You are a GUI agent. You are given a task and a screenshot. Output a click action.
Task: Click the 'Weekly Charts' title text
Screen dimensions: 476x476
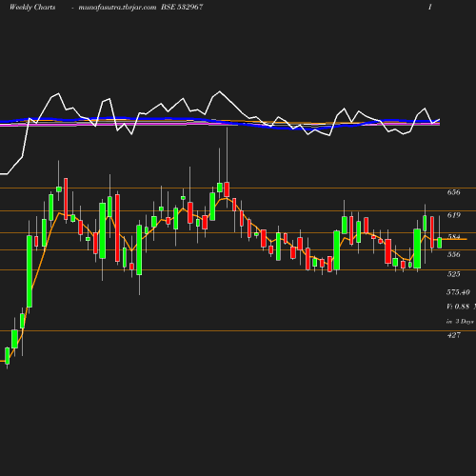point(32,7)
